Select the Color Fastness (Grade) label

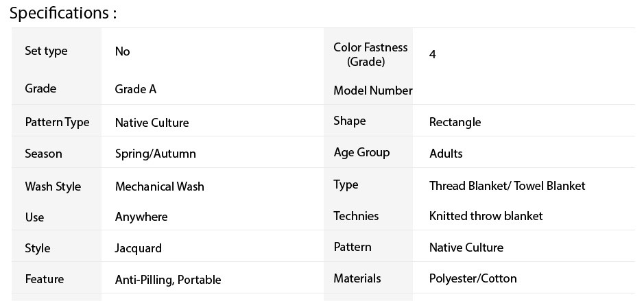pyautogui.click(x=370, y=54)
